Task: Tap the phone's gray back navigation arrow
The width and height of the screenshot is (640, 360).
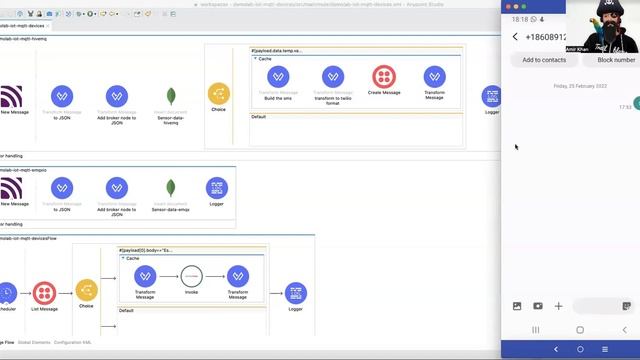Action: [624, 329]
